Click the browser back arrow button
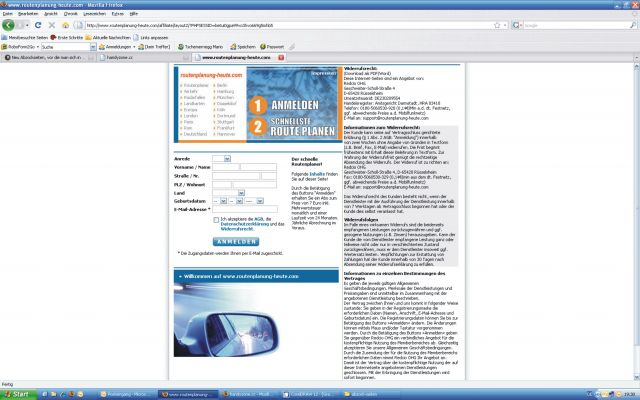 coord(11,24)
